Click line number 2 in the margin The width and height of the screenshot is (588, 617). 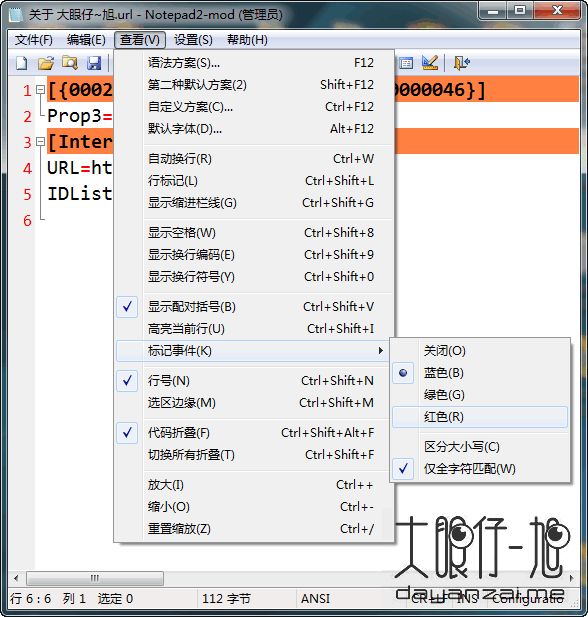point(27,116)
